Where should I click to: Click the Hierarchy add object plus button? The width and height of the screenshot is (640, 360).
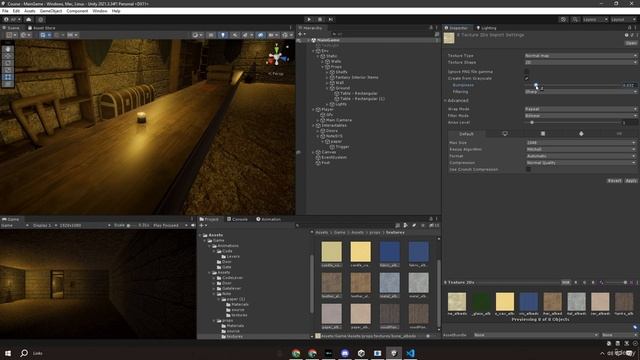point(300,34)
